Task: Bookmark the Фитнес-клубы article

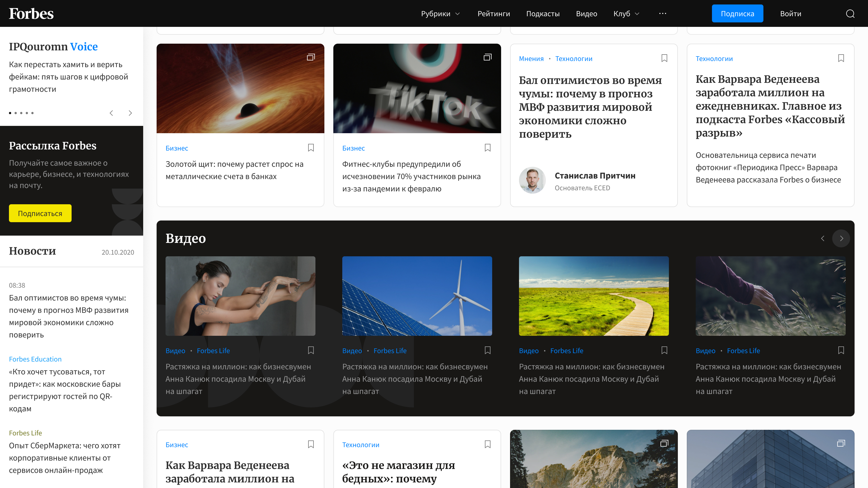Action: tap(487, 148)
